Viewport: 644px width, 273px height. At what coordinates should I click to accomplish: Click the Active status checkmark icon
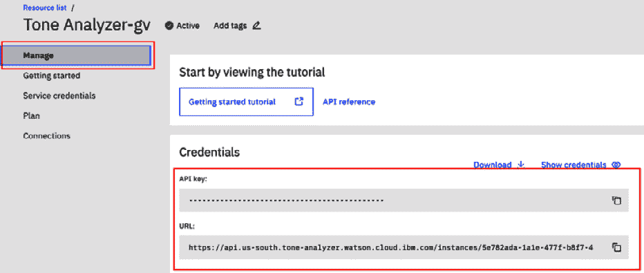(169, 26)
